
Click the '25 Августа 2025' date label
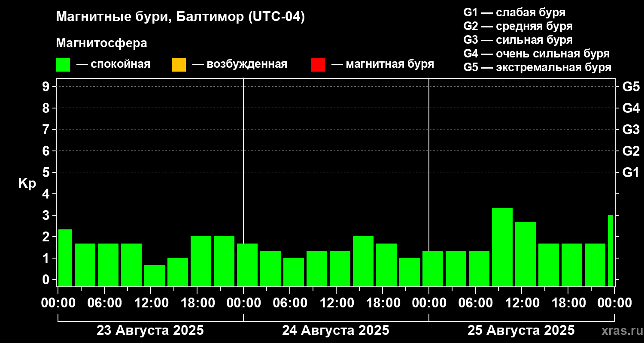tap(521, 331)
